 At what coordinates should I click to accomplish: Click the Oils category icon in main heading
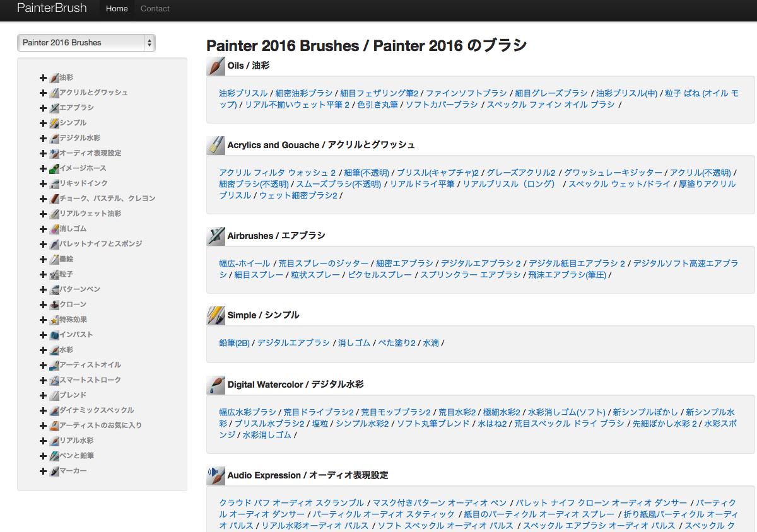(216, 66)
